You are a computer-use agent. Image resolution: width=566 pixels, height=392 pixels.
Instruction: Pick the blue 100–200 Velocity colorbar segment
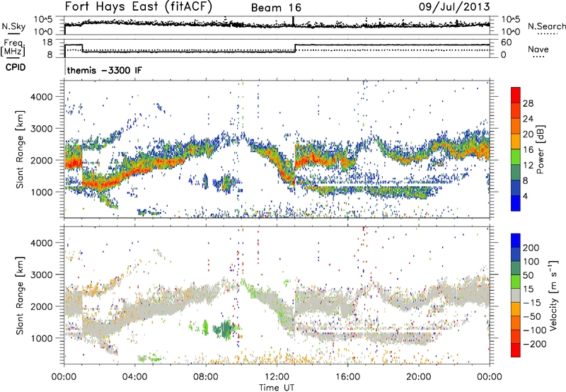point(516,254)
